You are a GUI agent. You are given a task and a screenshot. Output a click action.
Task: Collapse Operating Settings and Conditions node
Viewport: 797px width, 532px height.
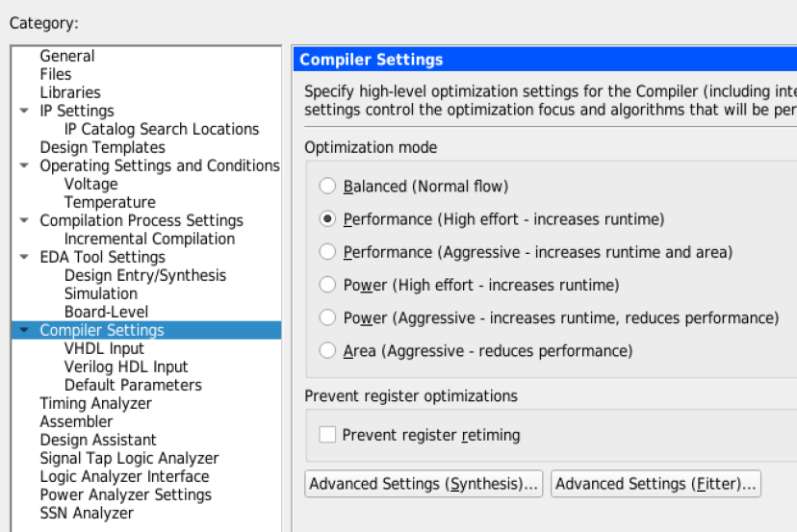point(24,165)
